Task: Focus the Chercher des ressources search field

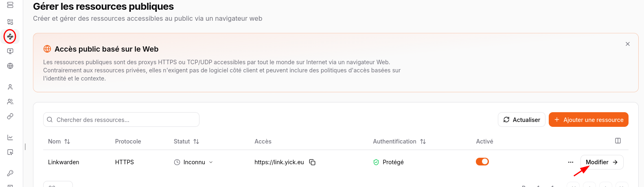Action: tap(122, 120)
